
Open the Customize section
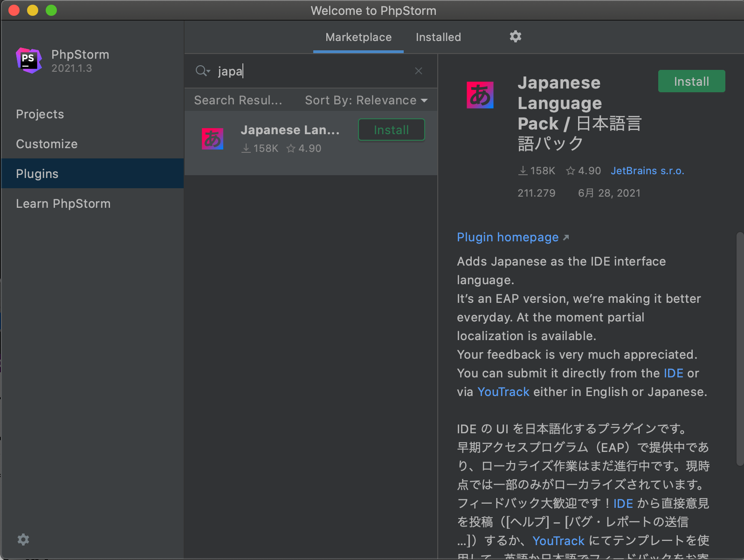(47, 144)
